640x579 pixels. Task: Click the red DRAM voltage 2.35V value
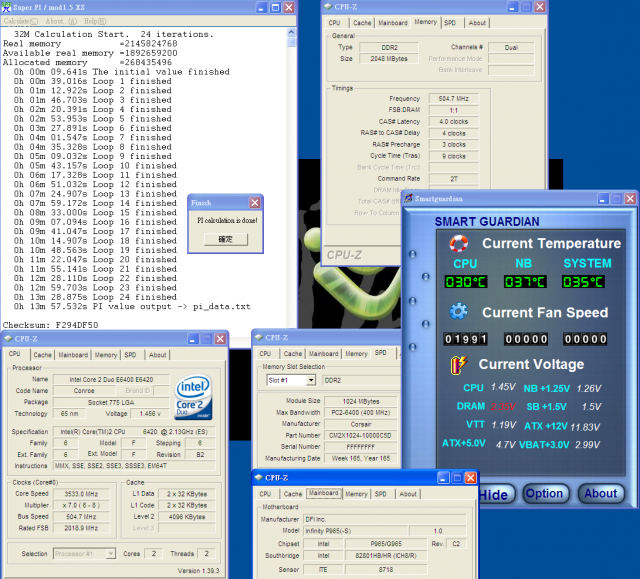[503, 407]
